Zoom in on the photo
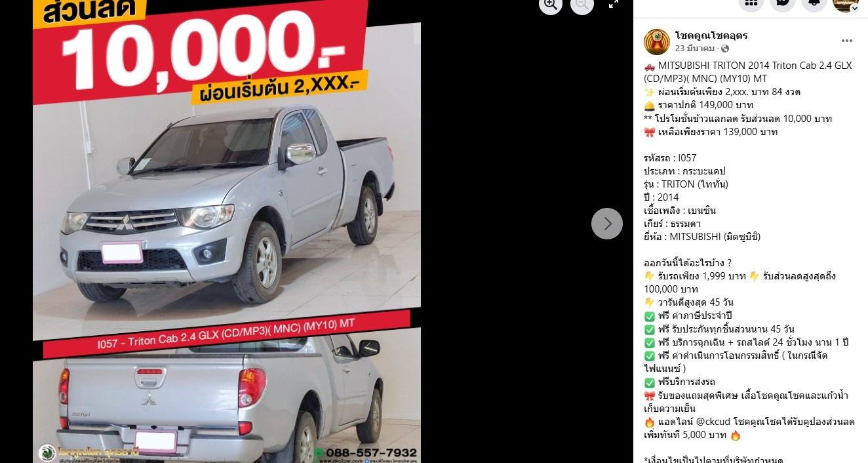Viewport: 868px width, 463px height. pos(551,5)
